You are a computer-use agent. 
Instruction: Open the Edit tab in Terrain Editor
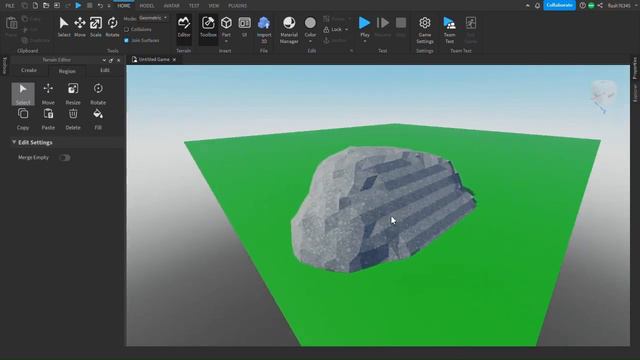click(105, 70)
